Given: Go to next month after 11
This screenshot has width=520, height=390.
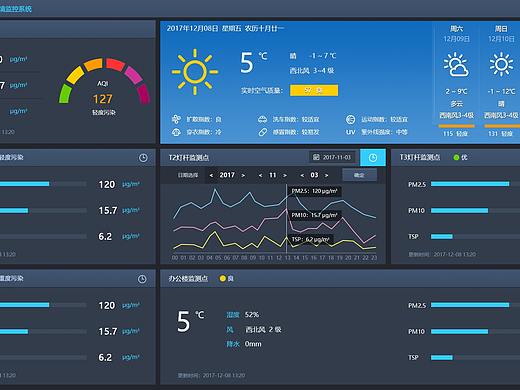Looking at the screenshot, I should pos(285,175).
